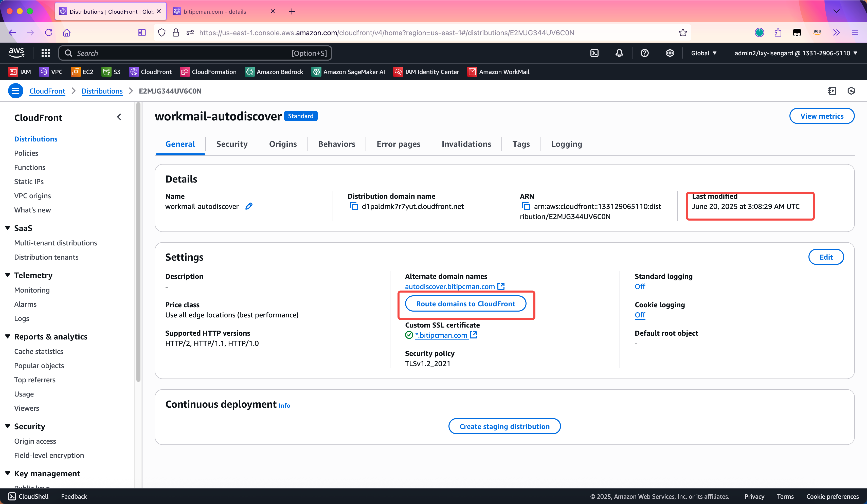Click the sidebar vertical scrollbar
This screenshot has height=504, width=867.
point(138,242)
